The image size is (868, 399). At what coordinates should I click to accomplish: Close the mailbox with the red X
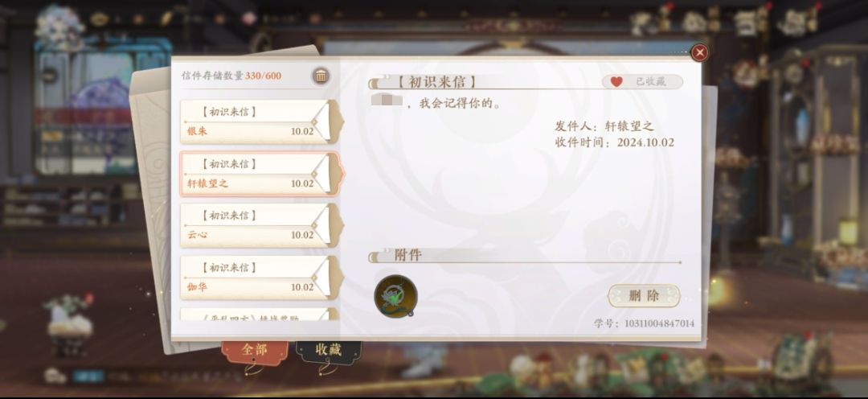(700, 52)
